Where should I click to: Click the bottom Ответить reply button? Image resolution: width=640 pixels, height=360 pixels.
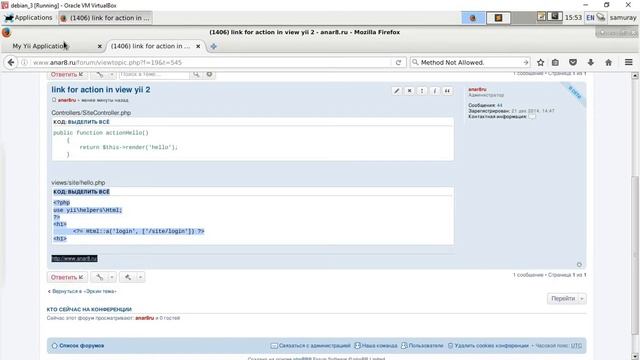pyautogui.click(x=67, y=277)
